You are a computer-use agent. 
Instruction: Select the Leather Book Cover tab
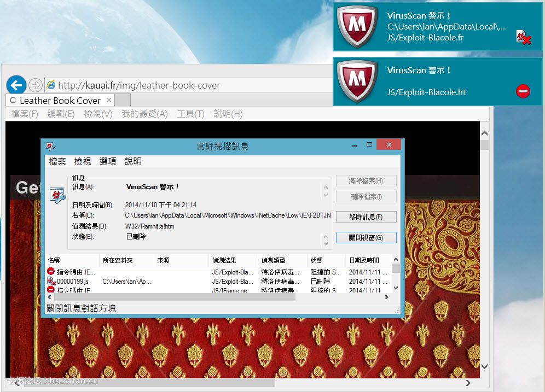coord(60,101)
